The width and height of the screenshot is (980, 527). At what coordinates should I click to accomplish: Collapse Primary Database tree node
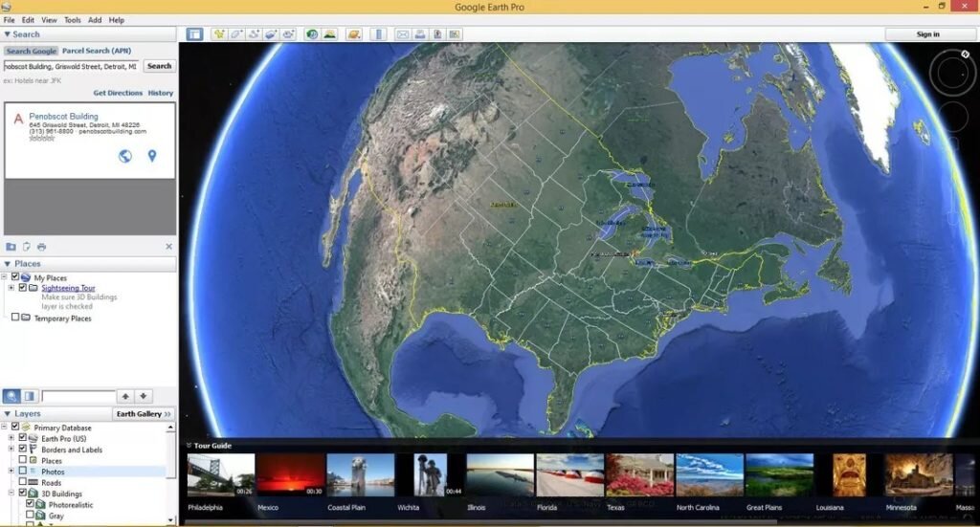(5, 428)
